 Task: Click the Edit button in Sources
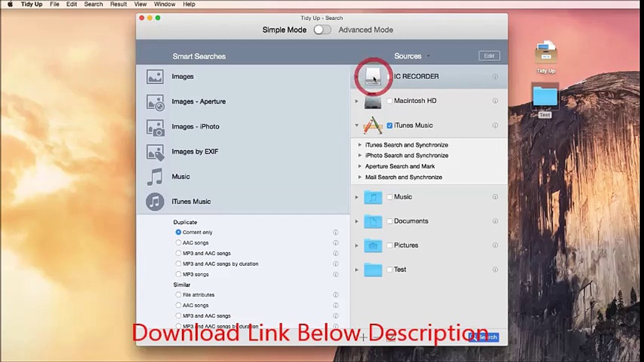(489, 56)
